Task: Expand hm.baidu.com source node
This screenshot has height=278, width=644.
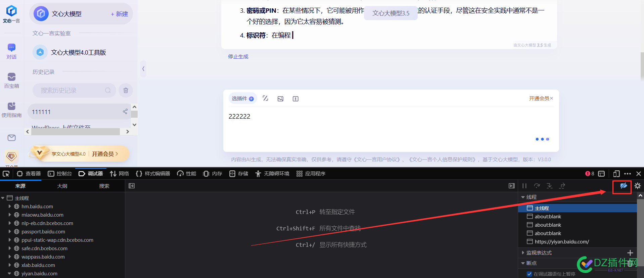Action: click(x=9, y=207)
